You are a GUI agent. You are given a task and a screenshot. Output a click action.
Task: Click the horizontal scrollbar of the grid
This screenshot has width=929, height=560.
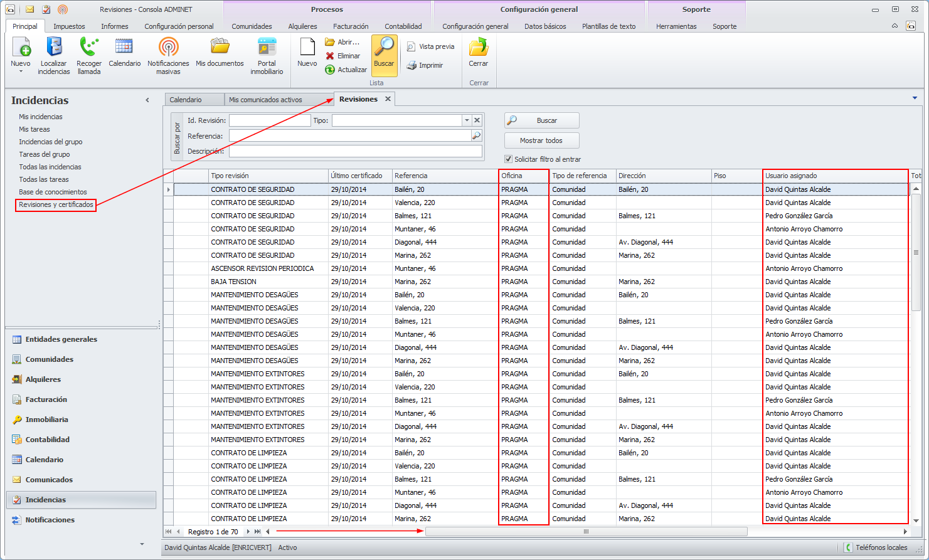(586, 532)
